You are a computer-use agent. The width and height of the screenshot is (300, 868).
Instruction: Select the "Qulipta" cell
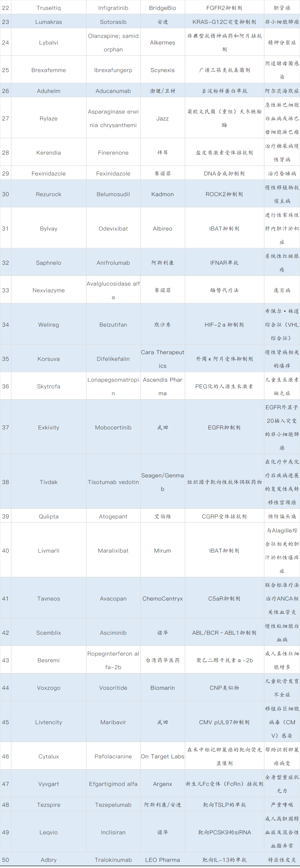(x=49, y=516)
